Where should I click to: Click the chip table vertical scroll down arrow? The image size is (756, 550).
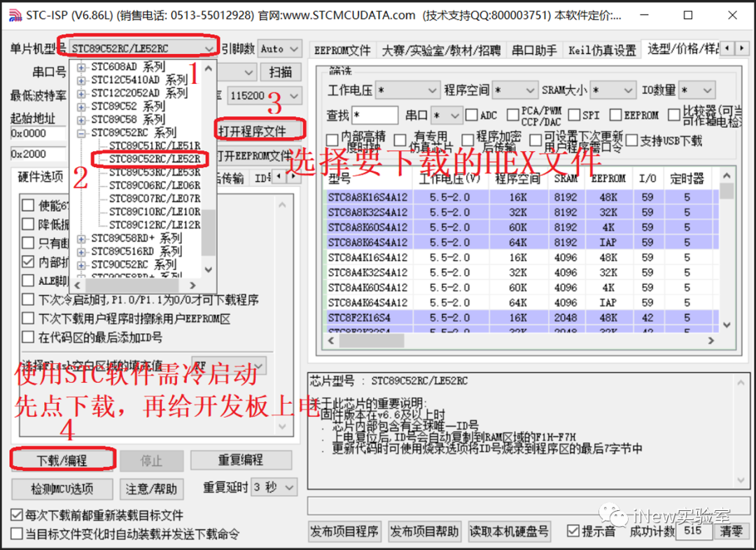[727, 325]
